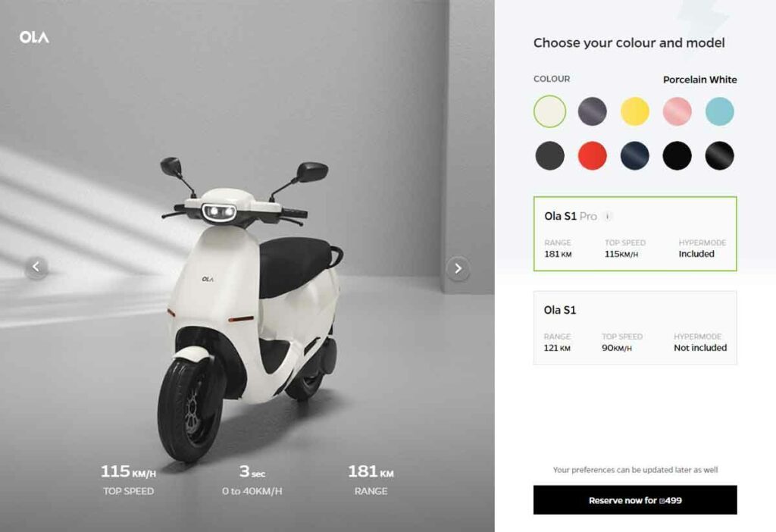Select the glossy black colour swatch
776x532 pixels.
(720, 155)
